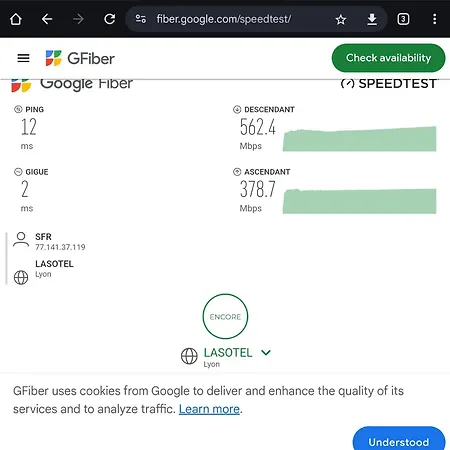The image size is (450, 450).
Task: Click the download icon in the toolbar
Action: [372, 19]
